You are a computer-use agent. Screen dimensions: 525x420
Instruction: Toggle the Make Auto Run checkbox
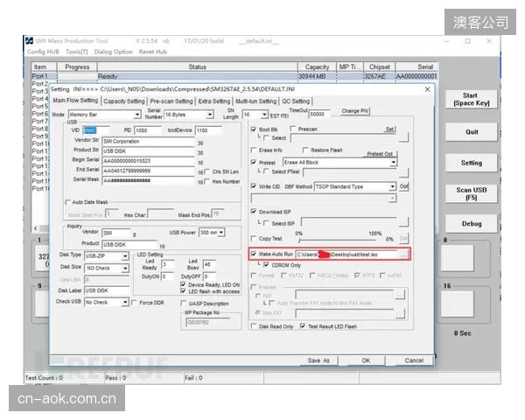tap(254, 254)
